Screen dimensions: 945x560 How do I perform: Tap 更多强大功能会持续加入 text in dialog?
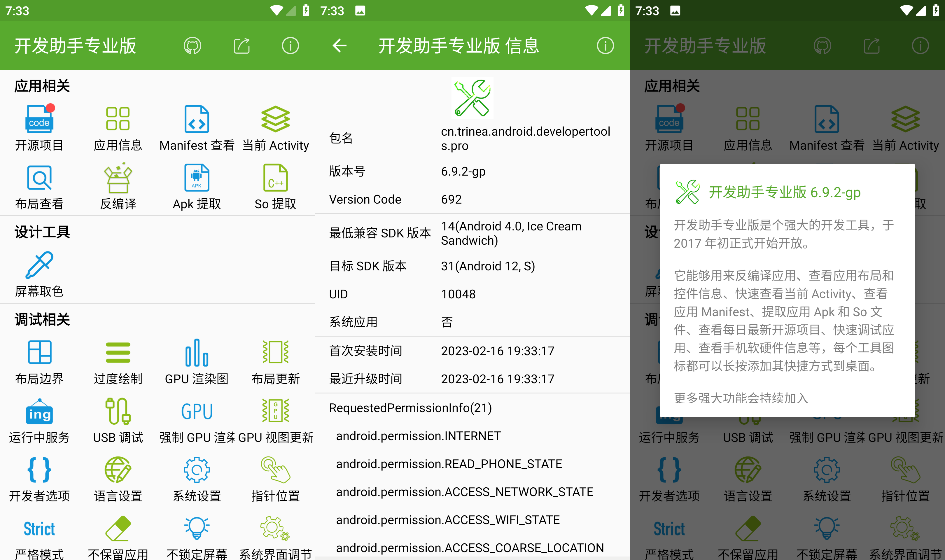pos(741,398)
